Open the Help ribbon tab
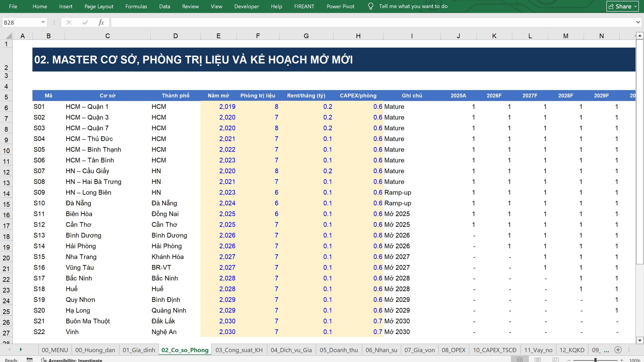This screenshot has width=644, height=362. (x=276, y=6)
